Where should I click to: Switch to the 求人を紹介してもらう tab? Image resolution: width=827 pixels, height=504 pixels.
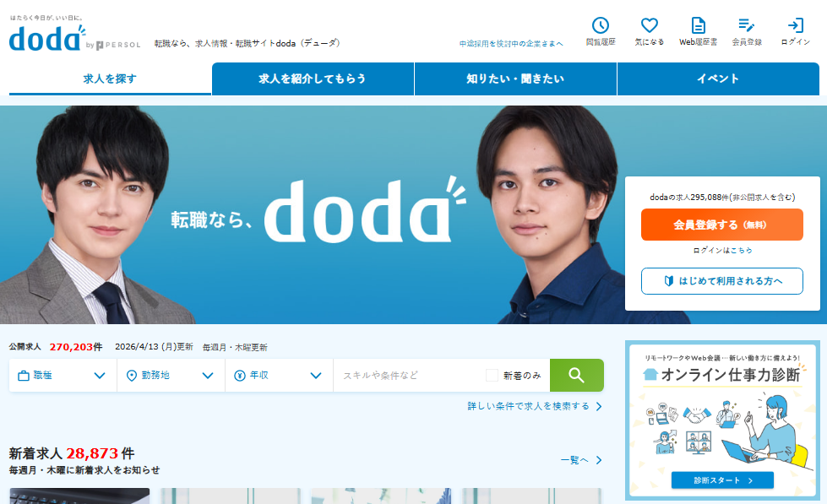tap(313, 79)
